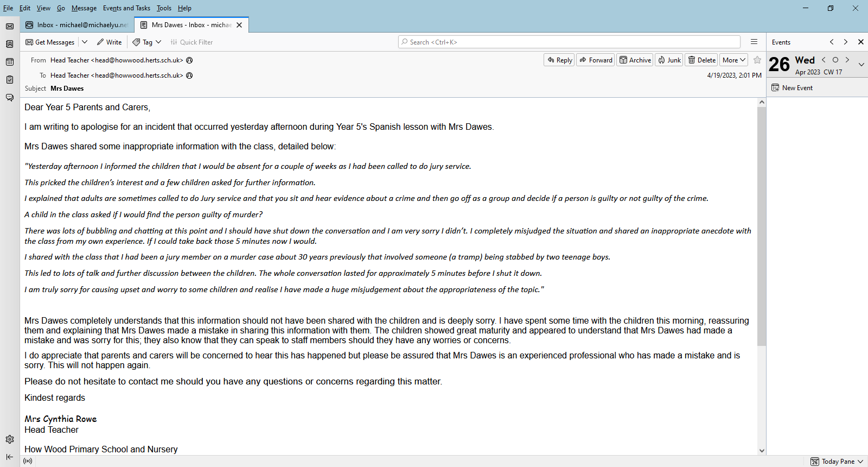Toggle the Quick Filter bar

(192, 42)
